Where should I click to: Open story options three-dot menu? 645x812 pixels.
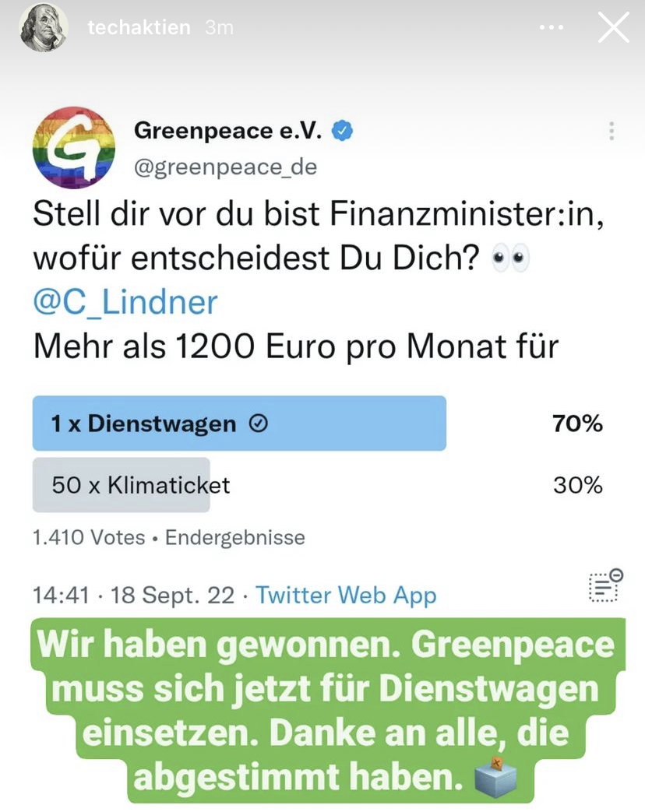[x=552, y=27]
